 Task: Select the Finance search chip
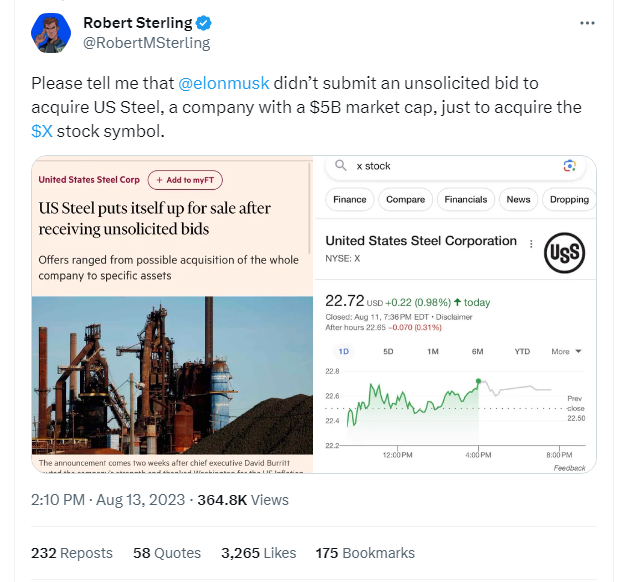pyautogui.click(x=350, y=199)
